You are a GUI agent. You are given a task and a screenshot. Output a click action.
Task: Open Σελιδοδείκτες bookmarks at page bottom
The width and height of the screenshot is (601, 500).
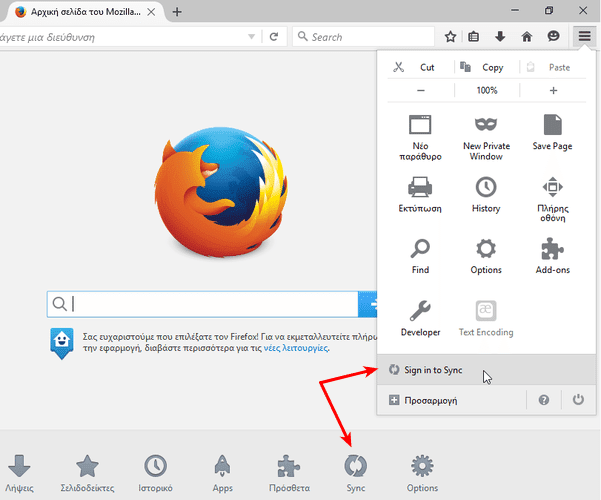87,473
